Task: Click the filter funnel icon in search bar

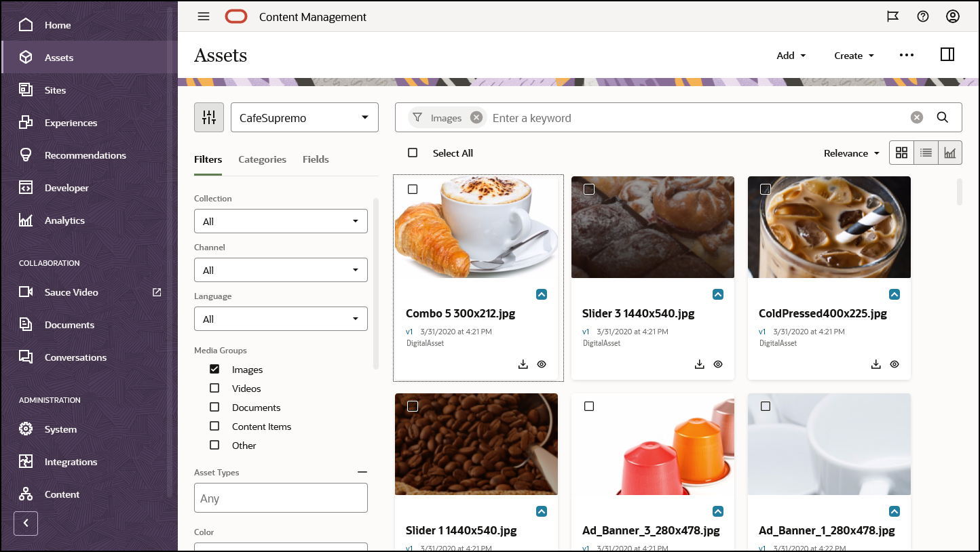Action: click(x=417, y=117)
